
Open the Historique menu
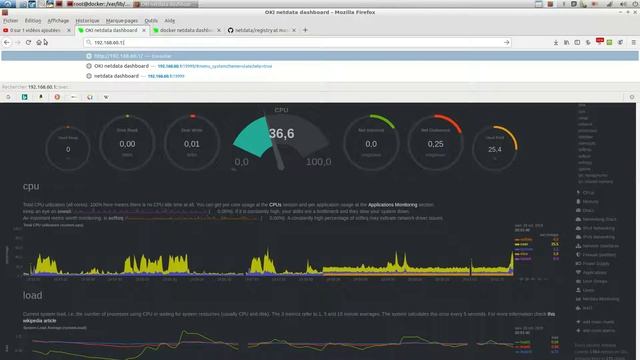coord(87,20)
